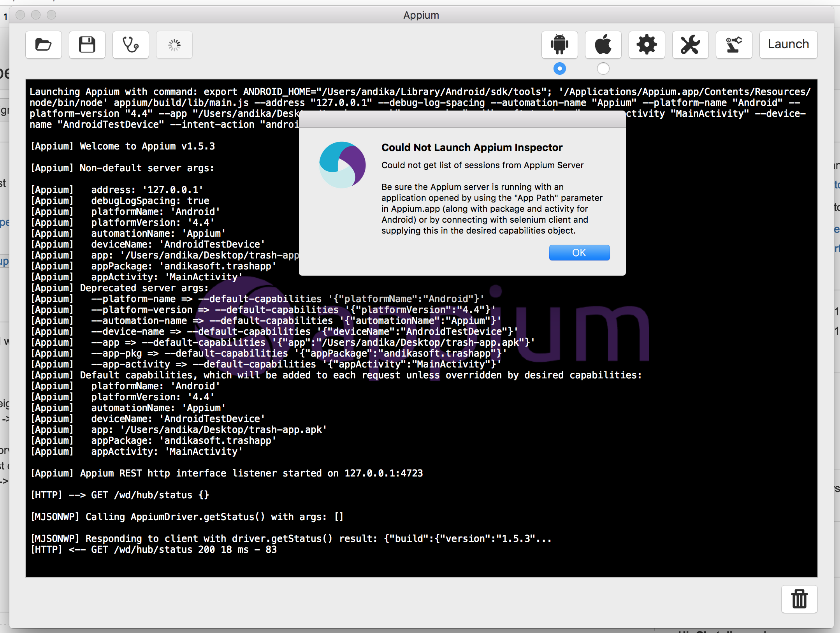Open a saved configuration with folder icon
Screen dimensions: 840x633
[43, 44]
